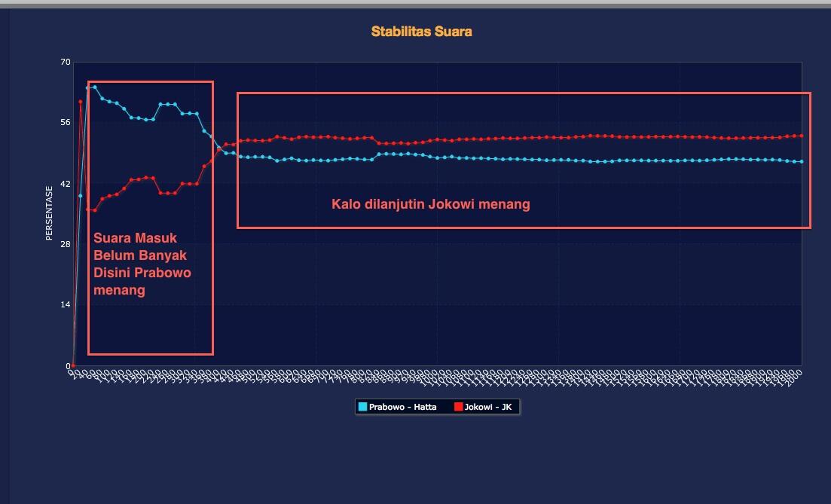Click the x-axis label 2000
The image size is (831, 504).
[x=794, y=378]
